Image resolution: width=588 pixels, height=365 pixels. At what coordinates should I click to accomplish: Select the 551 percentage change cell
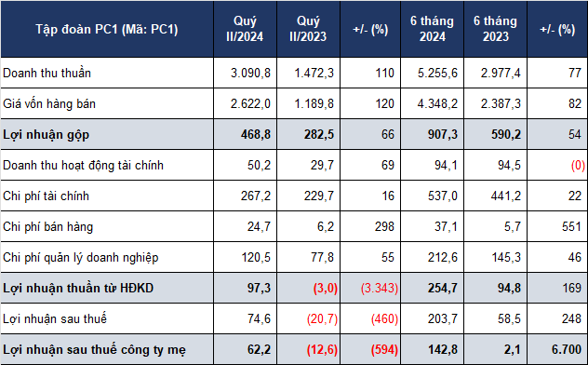(x=557, y=226)
